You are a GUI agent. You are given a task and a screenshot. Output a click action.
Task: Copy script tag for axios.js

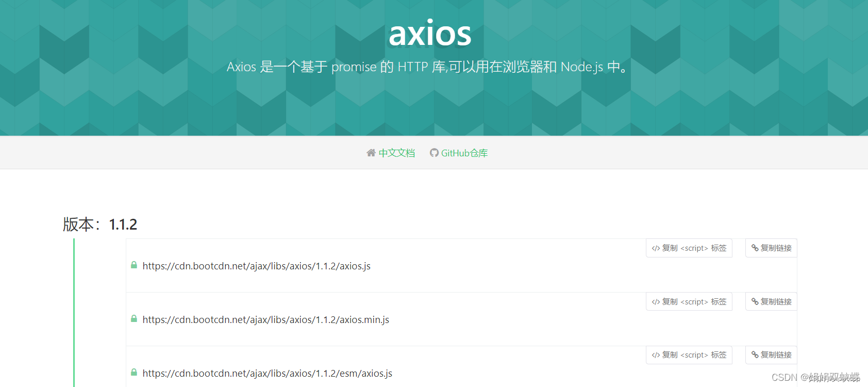(689, 248)
